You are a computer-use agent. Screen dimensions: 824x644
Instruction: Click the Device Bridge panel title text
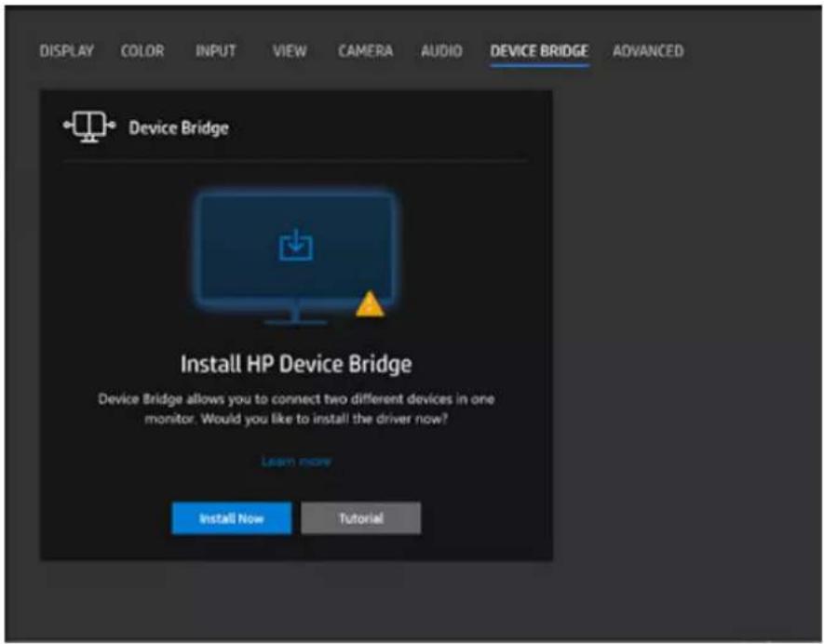179,127
